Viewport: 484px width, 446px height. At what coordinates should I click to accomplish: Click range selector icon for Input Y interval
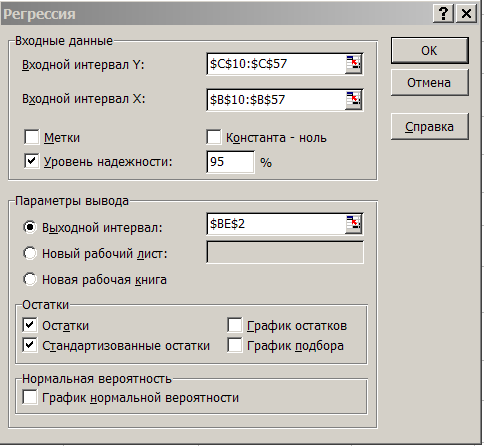[x=353, y=64]
